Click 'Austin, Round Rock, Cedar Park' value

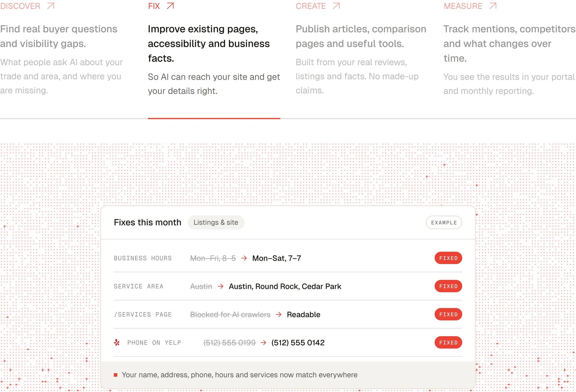coord(285,286)
